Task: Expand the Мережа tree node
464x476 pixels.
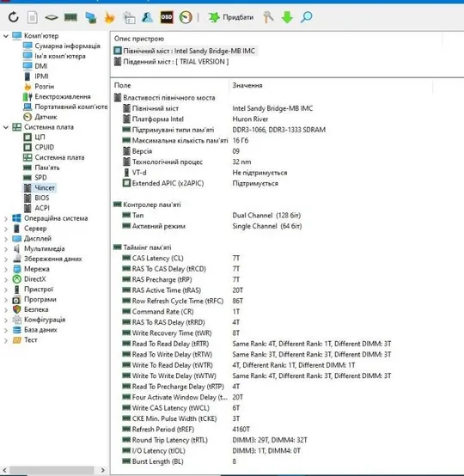Action: pos(6,269)
